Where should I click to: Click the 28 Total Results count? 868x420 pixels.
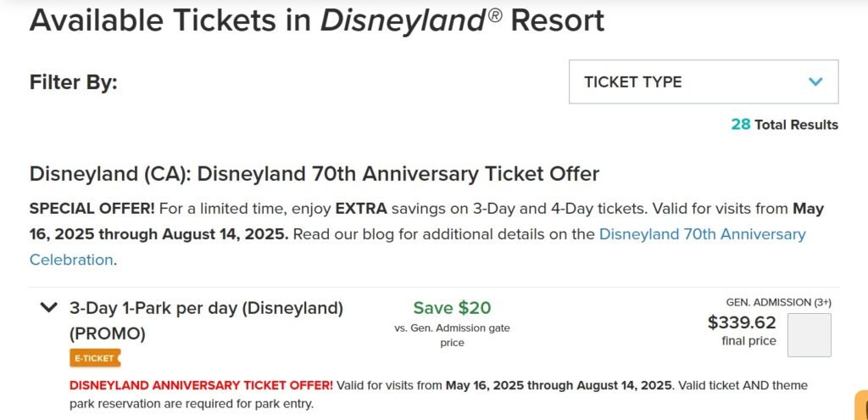[784, 125]
